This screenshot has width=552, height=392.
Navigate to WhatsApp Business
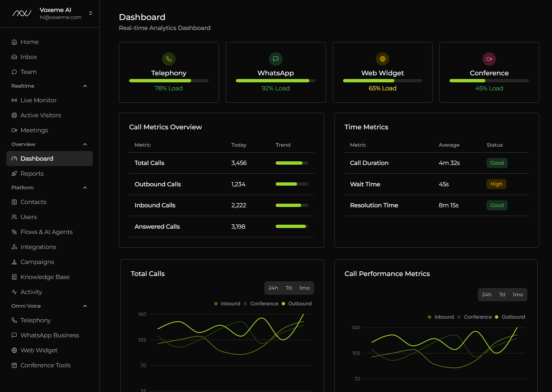coord(50,335)
